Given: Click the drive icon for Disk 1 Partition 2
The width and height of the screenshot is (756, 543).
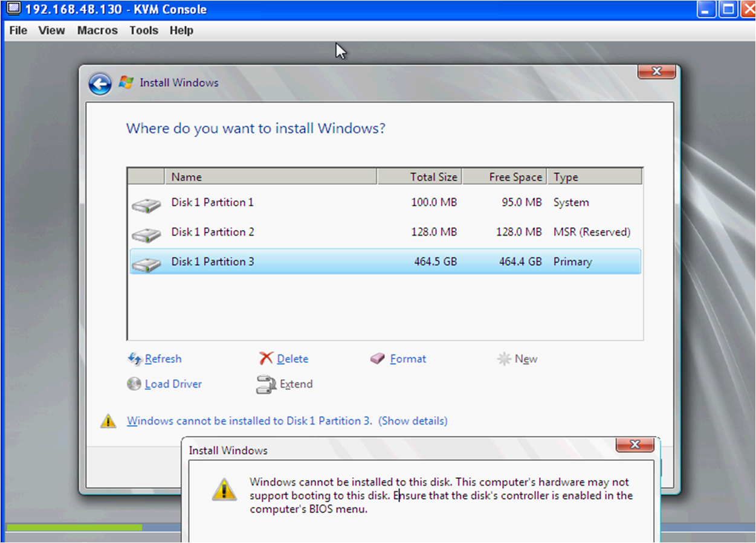Looking at the screenshot, I should coord(146,235).
